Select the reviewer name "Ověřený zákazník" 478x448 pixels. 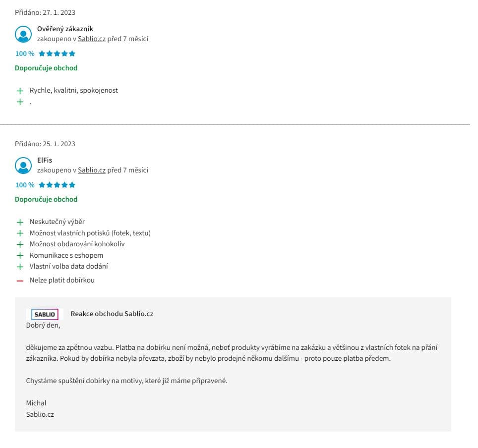click(x=65, y=29)
